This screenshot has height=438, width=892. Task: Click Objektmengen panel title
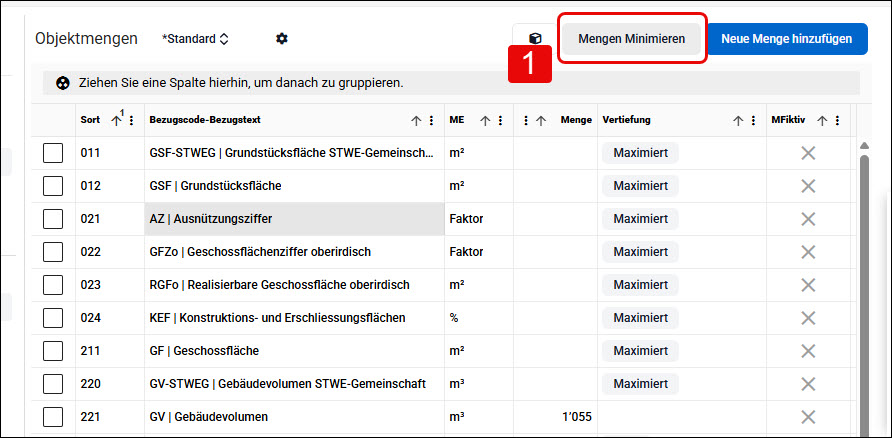(86, 39)
